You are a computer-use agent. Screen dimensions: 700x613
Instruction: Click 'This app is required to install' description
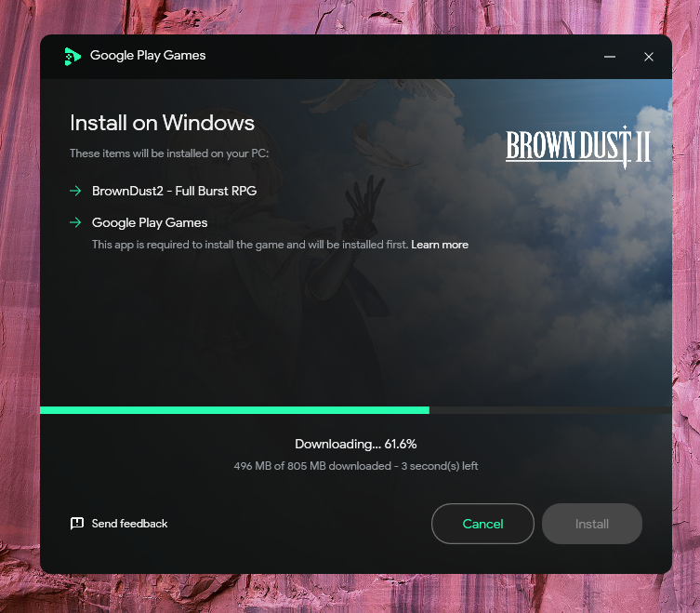click(x=250, y=245)
